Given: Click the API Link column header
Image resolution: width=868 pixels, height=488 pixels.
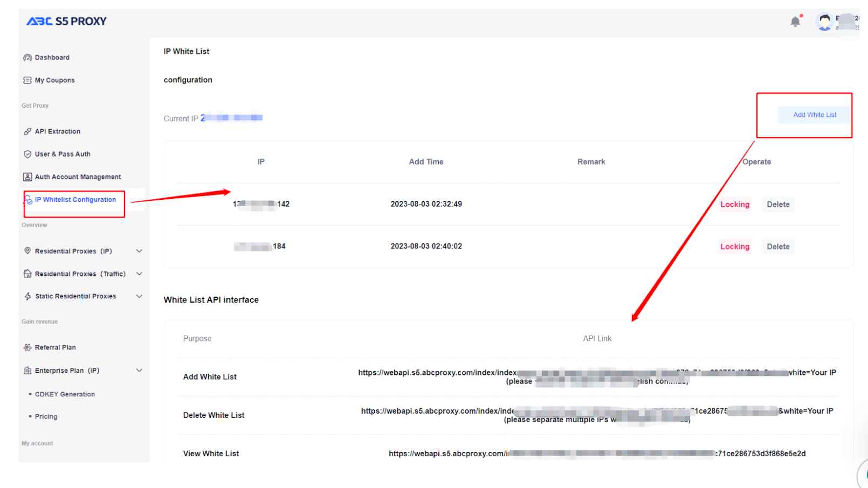Looking at the screenshot, I should tap(597, 338).
